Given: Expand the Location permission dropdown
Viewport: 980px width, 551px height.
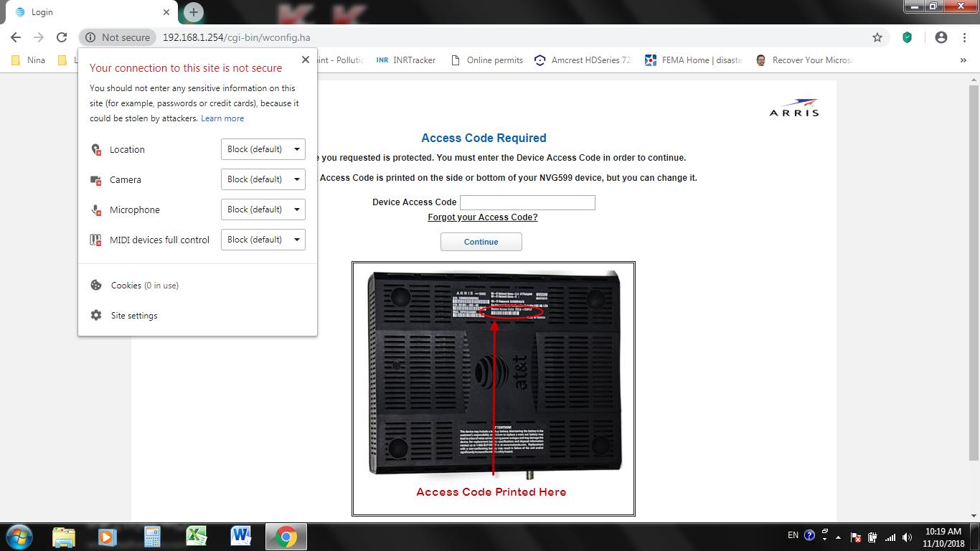Looking at the screenshot, I should (x=263, y=149).
